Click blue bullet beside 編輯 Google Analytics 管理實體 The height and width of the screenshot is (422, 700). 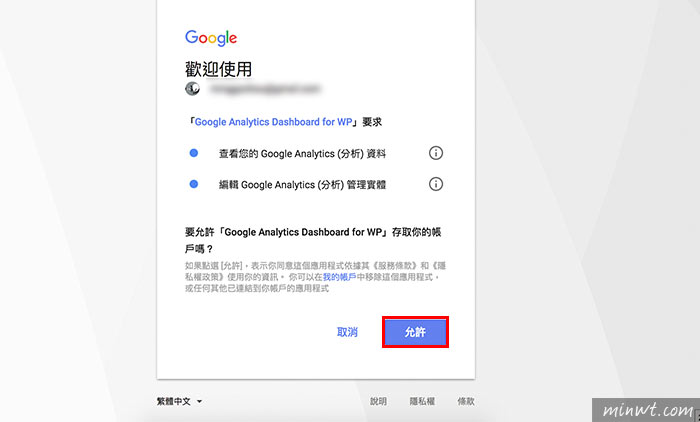(x=194, y=184)
